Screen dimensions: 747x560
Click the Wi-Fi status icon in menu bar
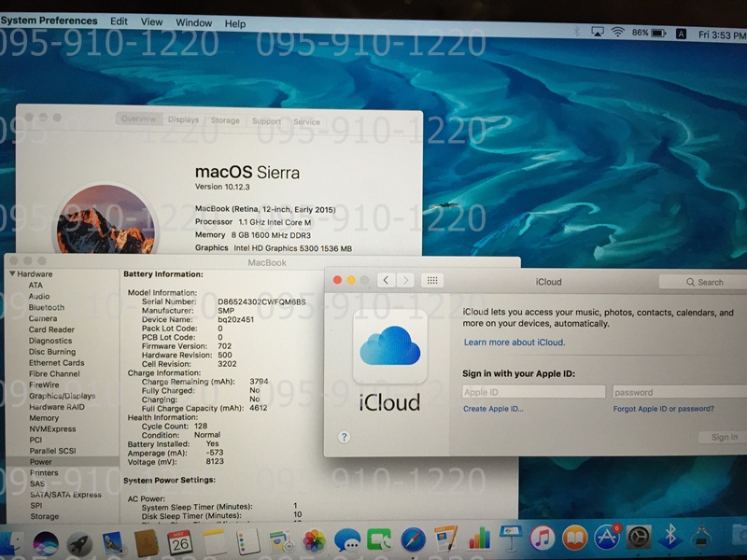pyautogui.click(x=618, y=32)
